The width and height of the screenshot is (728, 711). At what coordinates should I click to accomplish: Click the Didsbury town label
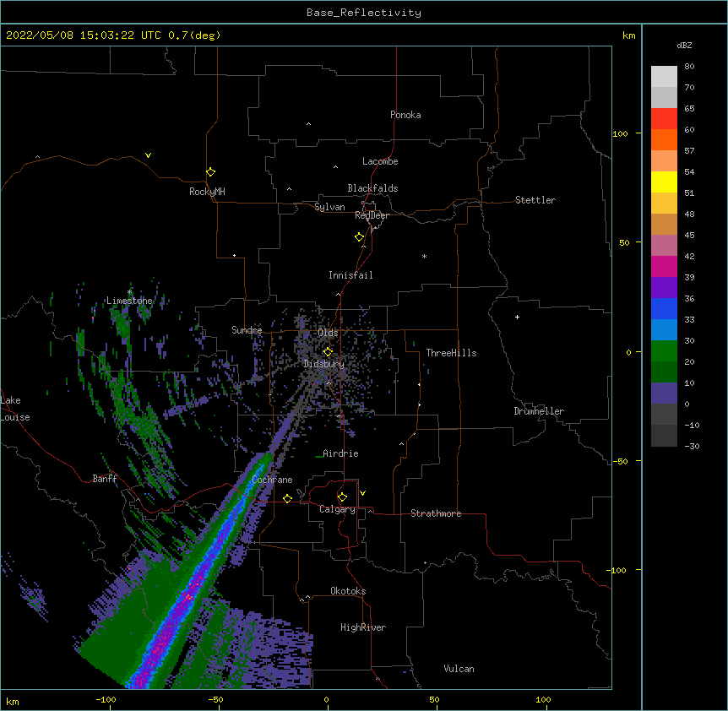coord(324,364)
